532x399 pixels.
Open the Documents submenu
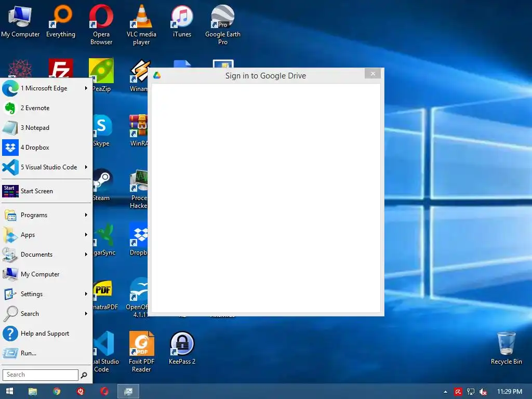pyautogui.click(x=46, y=255)
